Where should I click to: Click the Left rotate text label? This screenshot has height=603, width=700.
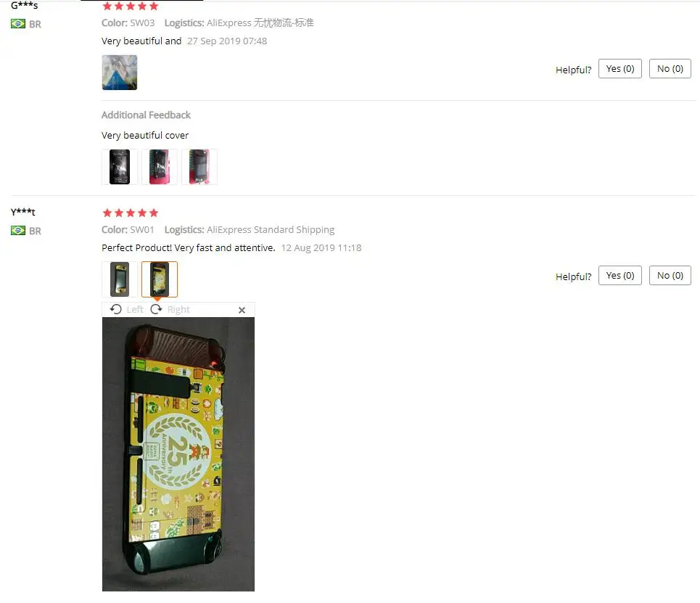pos(135,310)
